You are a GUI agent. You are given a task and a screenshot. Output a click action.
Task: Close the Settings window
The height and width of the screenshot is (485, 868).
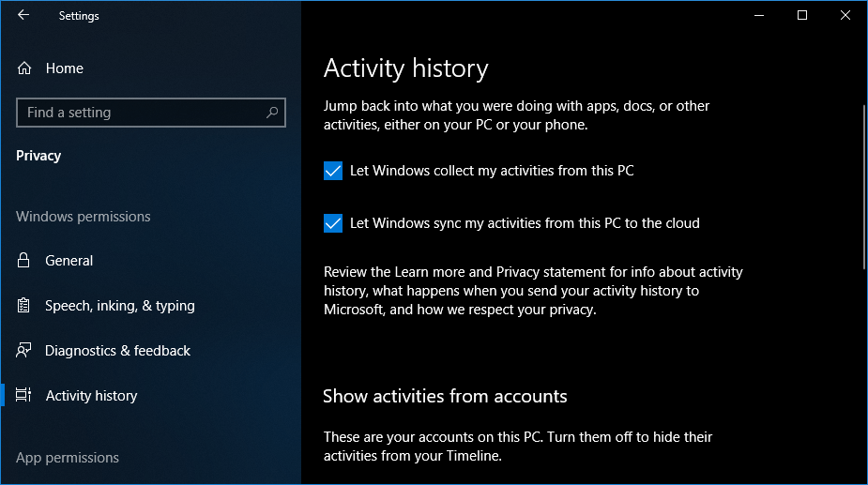coord(845,15)
